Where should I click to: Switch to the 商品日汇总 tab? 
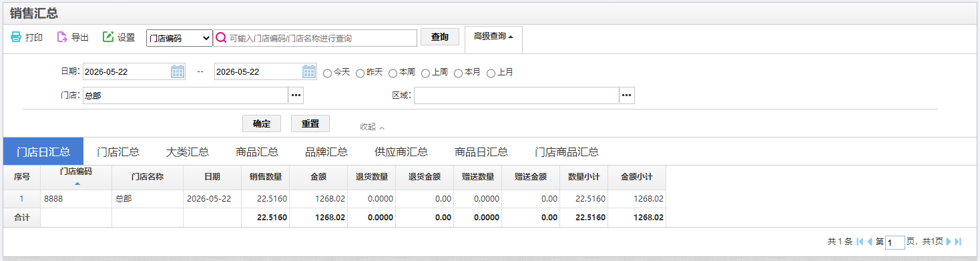481,152
